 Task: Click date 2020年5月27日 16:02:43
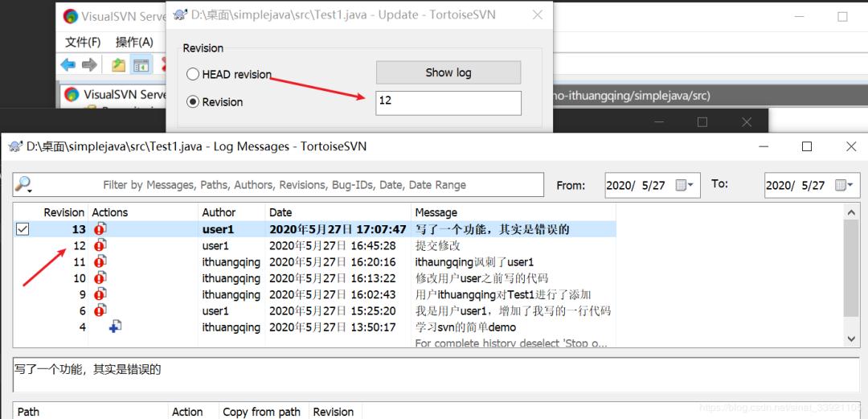[x=333, y=294]
